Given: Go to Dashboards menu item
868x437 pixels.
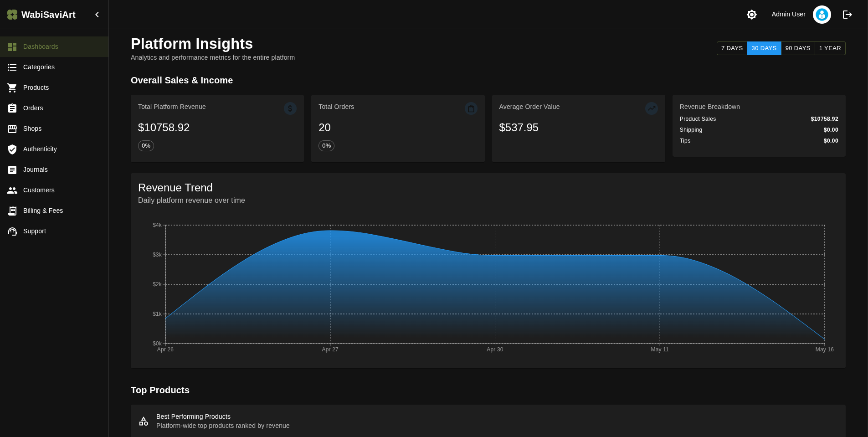Looking at the screenshot, I should (54, 46).
